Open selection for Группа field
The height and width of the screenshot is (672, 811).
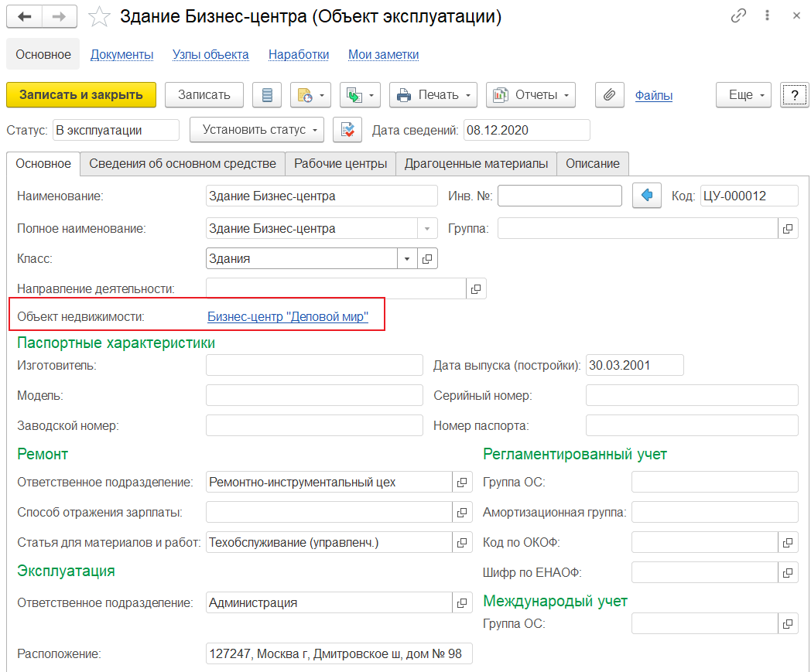(788, 228)
